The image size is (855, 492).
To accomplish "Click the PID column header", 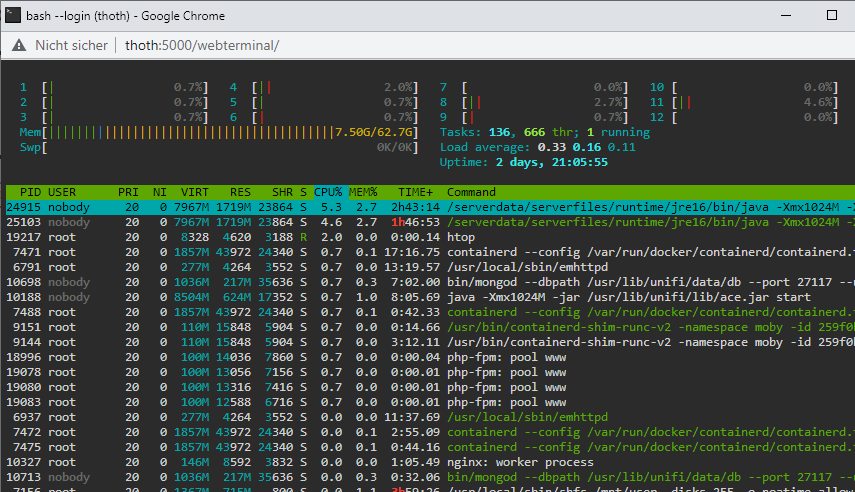I will (x=31, y=192).
